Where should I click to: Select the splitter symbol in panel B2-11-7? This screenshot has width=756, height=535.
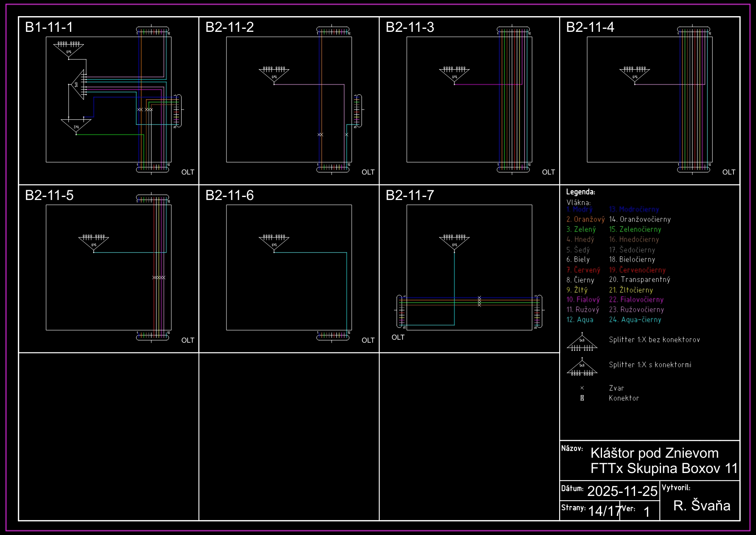tap(454, 242)
